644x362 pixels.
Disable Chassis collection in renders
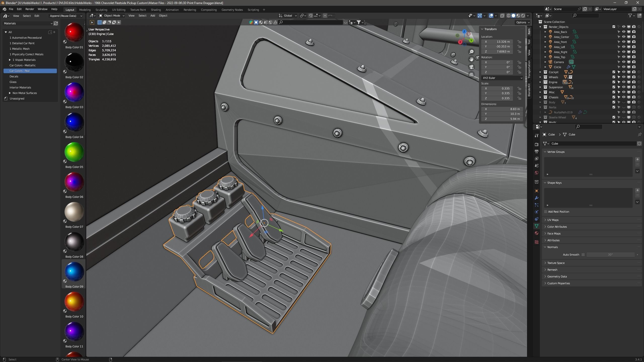click(x=634, y=97)
